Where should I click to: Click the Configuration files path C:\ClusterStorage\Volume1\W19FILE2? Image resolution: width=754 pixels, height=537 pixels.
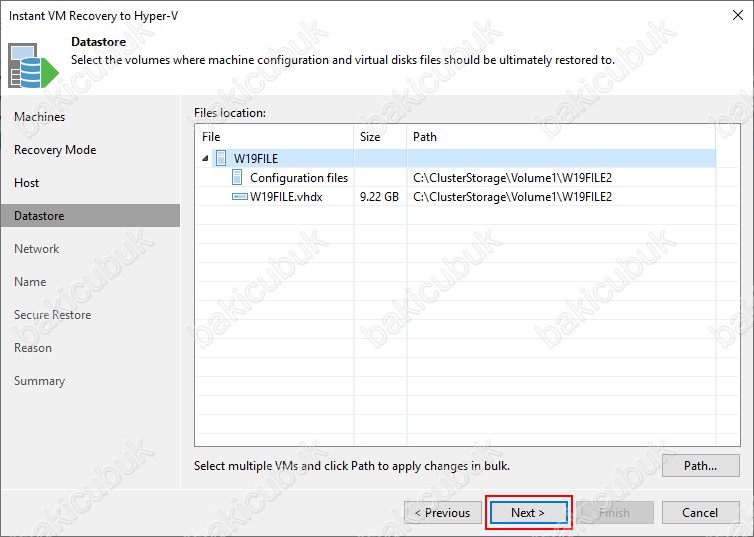[x=512, y=177]
